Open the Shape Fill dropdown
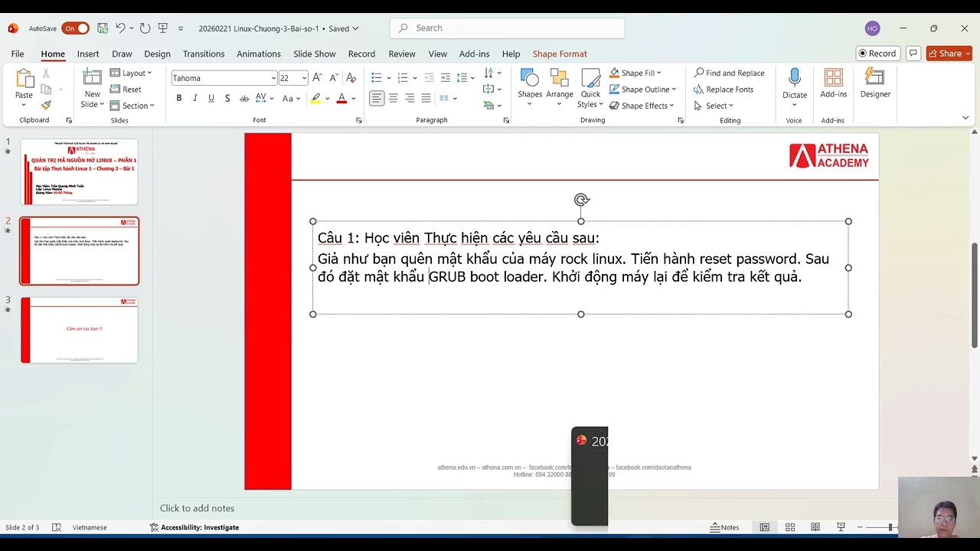This screenshot has width=980, height=551. pyautogui.click(x=635, y=73)
